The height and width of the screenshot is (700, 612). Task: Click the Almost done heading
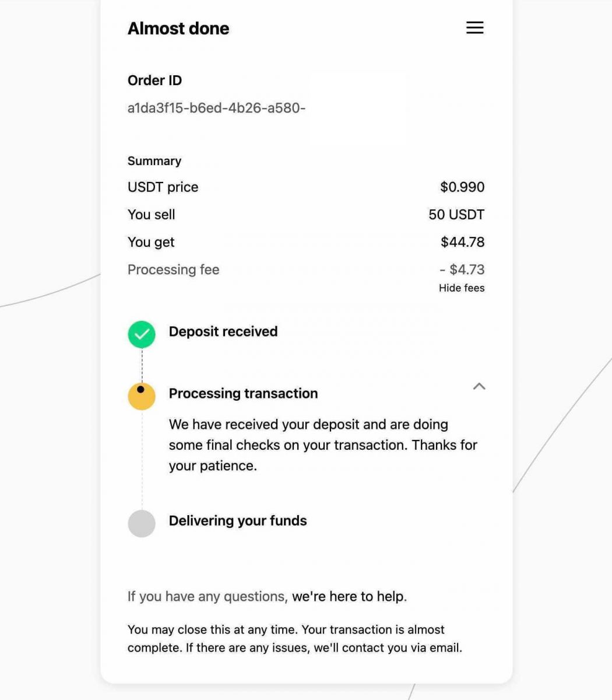point(178,28)
